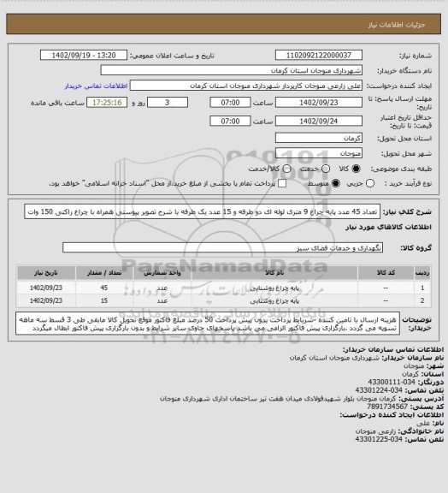
Task: Open the اطلاعات تماس خریدار link
Action: tap(96, 86)
